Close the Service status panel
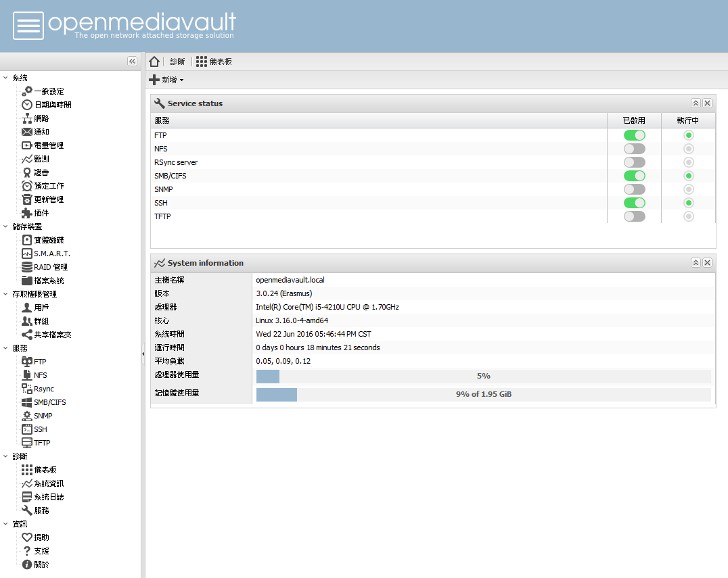This screenshot has height=578, width=728. coord(707,103)
